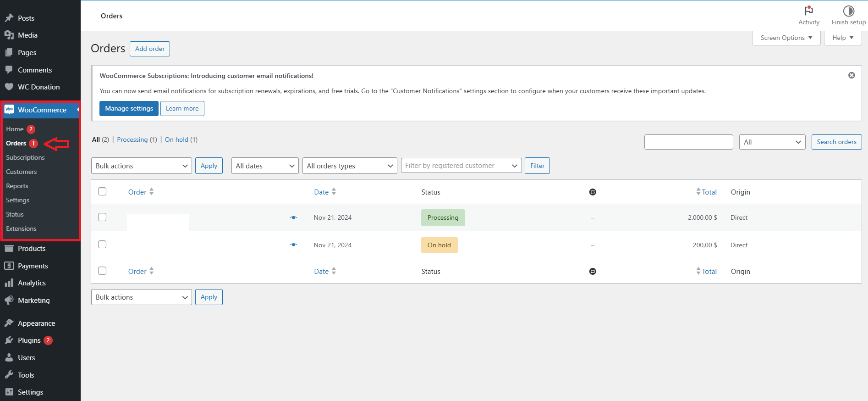The width and height of the screenshot is (868, 401).
Task: Open Reports submenu item
Action: tap(17, 186)
